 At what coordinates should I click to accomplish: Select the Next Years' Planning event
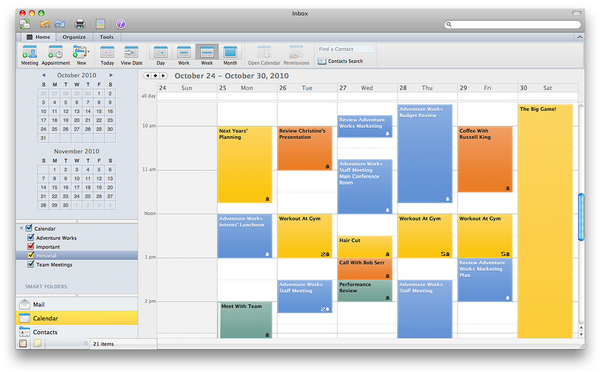tap(245, 165)
